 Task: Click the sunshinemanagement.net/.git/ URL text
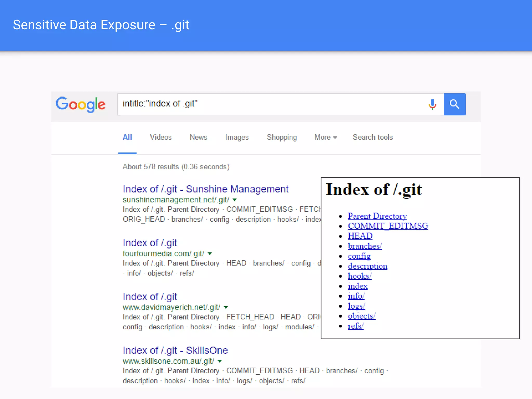[x=176, y=200]
